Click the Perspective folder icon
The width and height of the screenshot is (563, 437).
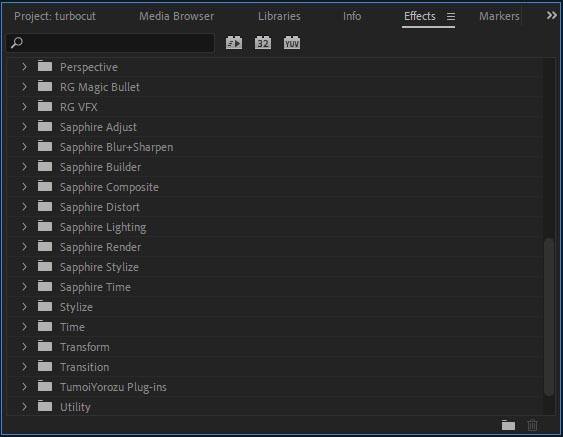pyautogui.click(x=45, y=66)
